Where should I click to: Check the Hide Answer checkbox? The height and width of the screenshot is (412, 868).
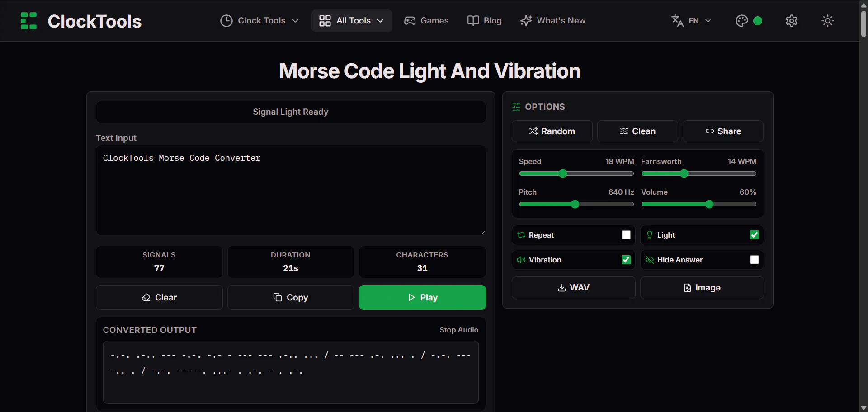(x=755, y=260)
